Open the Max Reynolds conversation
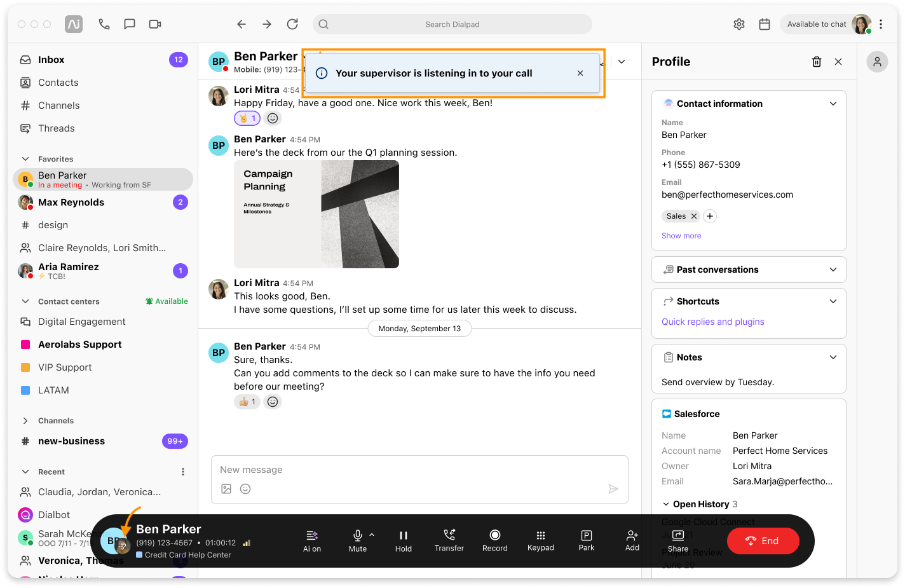This screenshot has width=905, height=588. (x=103, y=202)
